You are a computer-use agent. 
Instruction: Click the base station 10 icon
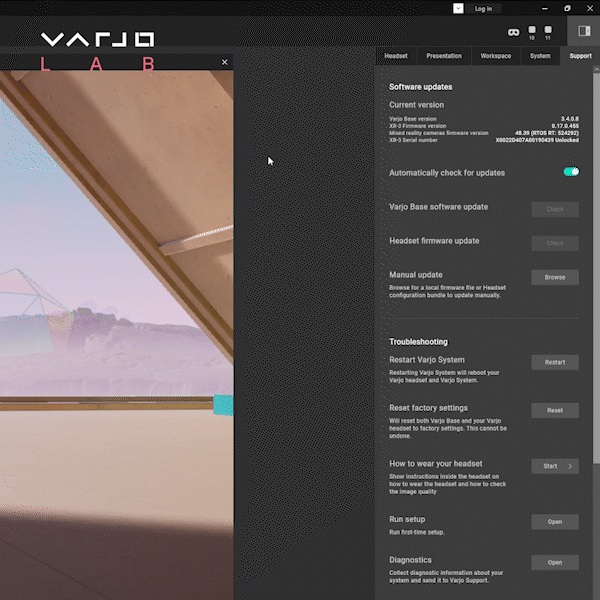coord(532,32)
